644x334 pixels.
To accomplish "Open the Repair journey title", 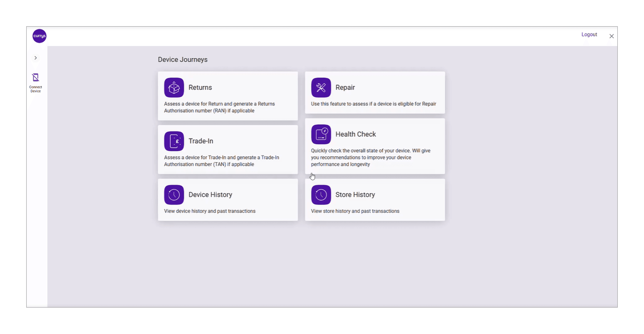I will click(345, 88).
